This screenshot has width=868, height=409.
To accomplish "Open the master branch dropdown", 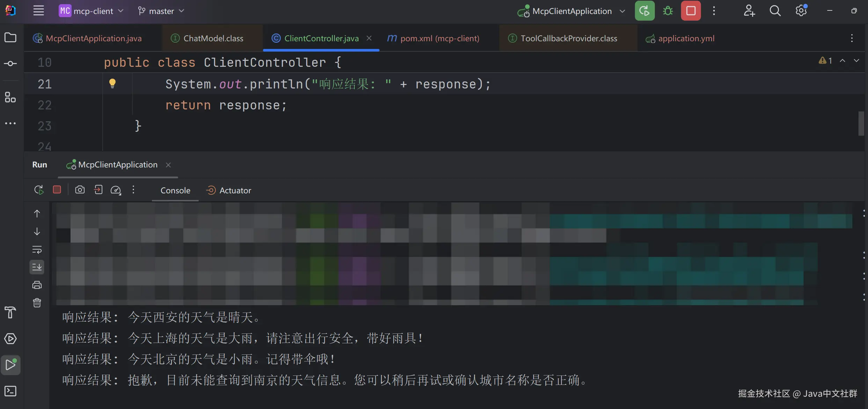I will pos(161,11).
